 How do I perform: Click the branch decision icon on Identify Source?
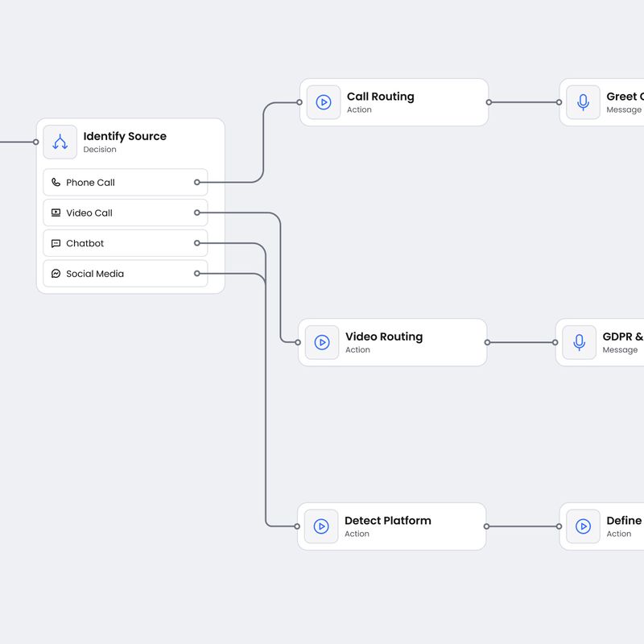60,142
